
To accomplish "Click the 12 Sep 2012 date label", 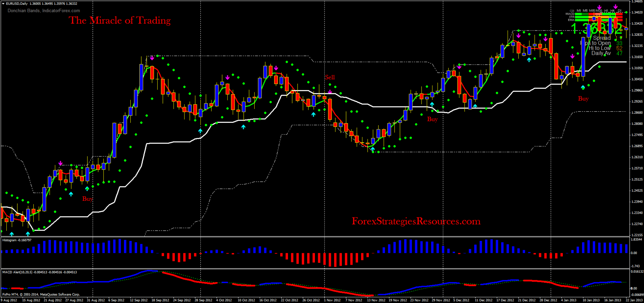I will click(x=139, y=300).
